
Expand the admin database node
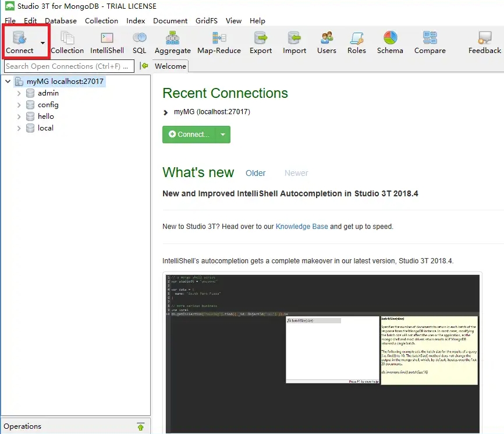tap(19, 93)
